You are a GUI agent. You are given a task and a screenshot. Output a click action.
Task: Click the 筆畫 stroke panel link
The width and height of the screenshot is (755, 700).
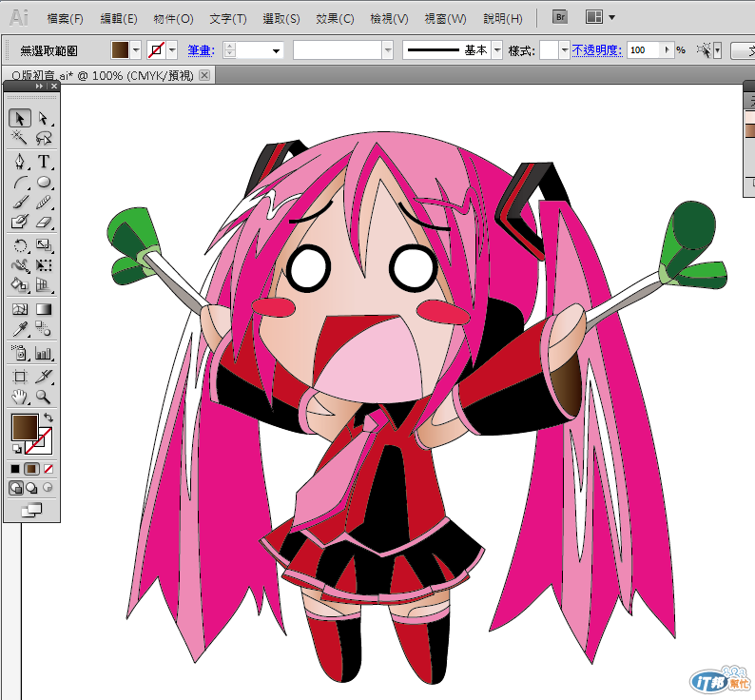tap(201, 50)
